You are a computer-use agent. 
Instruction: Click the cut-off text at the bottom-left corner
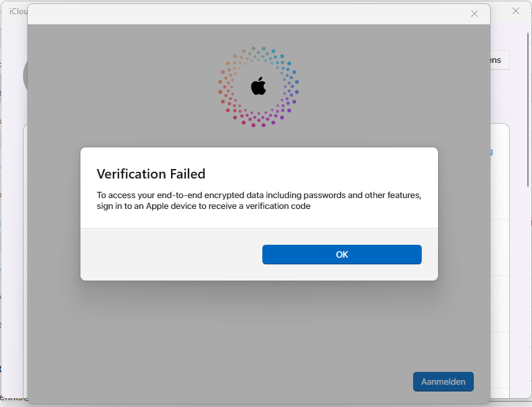coord(14,398)
